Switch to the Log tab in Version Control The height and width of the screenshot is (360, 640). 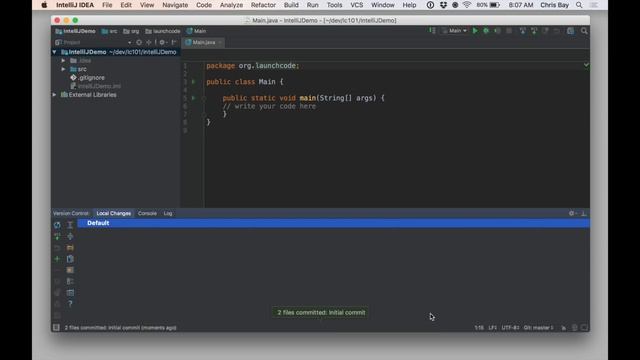(168, 213)
